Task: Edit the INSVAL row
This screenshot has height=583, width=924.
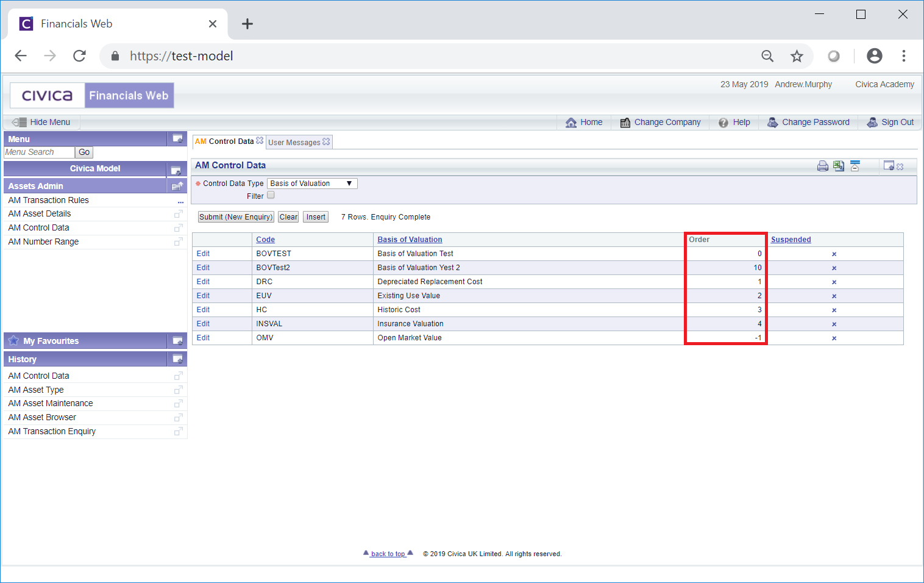Action: click(x=203, y=324)
